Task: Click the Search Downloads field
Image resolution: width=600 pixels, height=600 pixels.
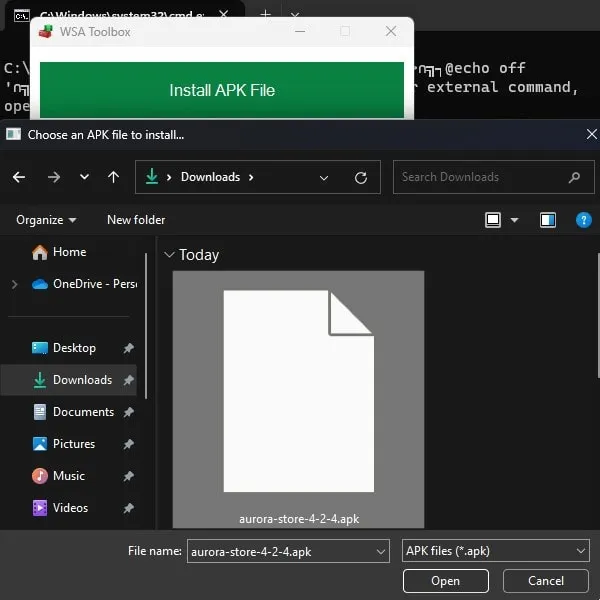Action: (x=493, y=177)
